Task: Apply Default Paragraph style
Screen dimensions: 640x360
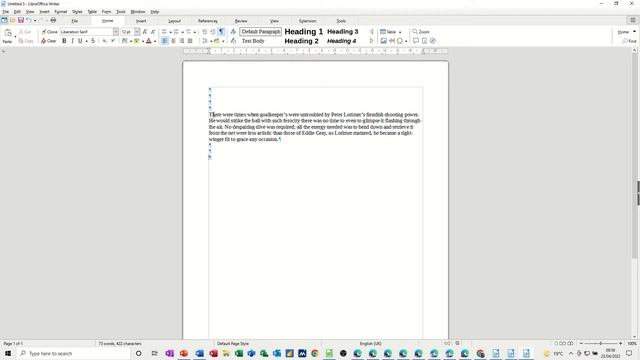Action: tap(261, 31)
